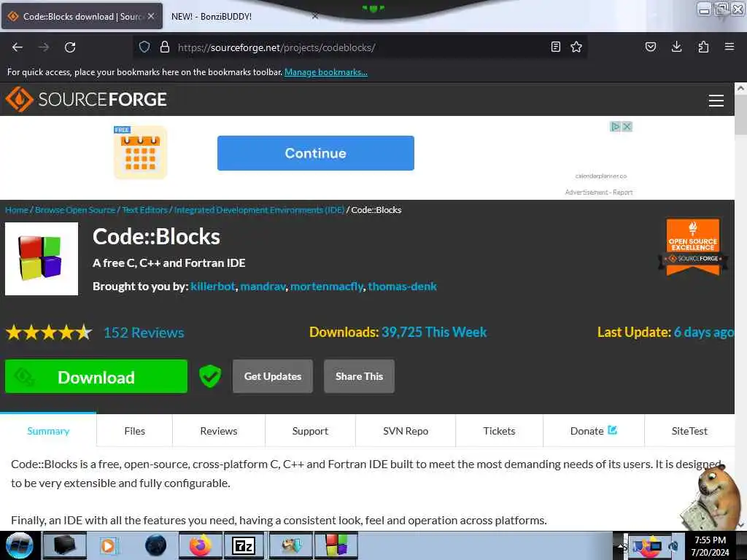Open the SourceForge hamburger menu
Image resolution: width=747 pixels, height=560 pixels.
(716, 101)
